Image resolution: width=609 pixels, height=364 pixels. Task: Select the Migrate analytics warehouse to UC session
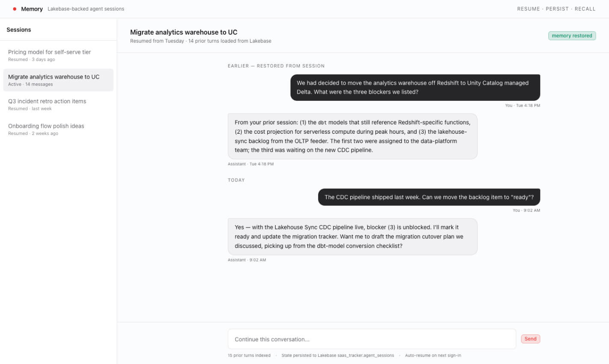tap(58, 80)
